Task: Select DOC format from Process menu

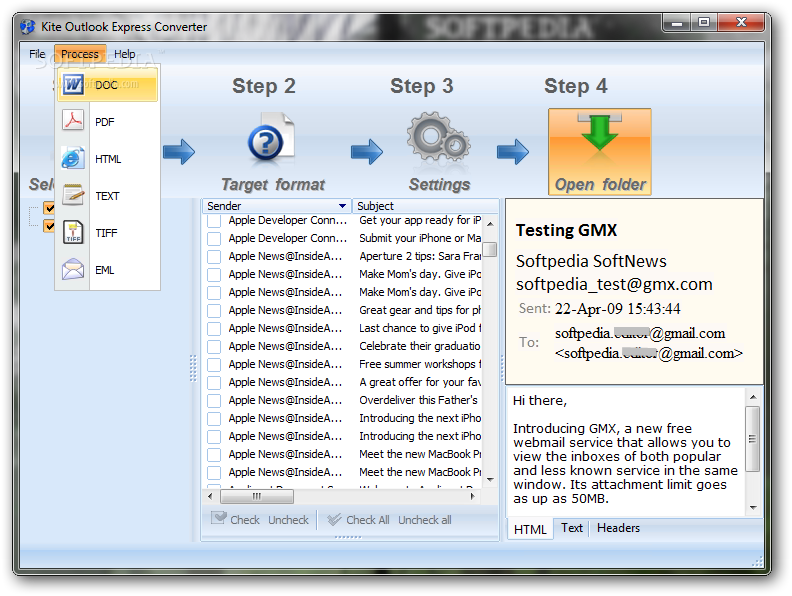Action: (107, 85)
